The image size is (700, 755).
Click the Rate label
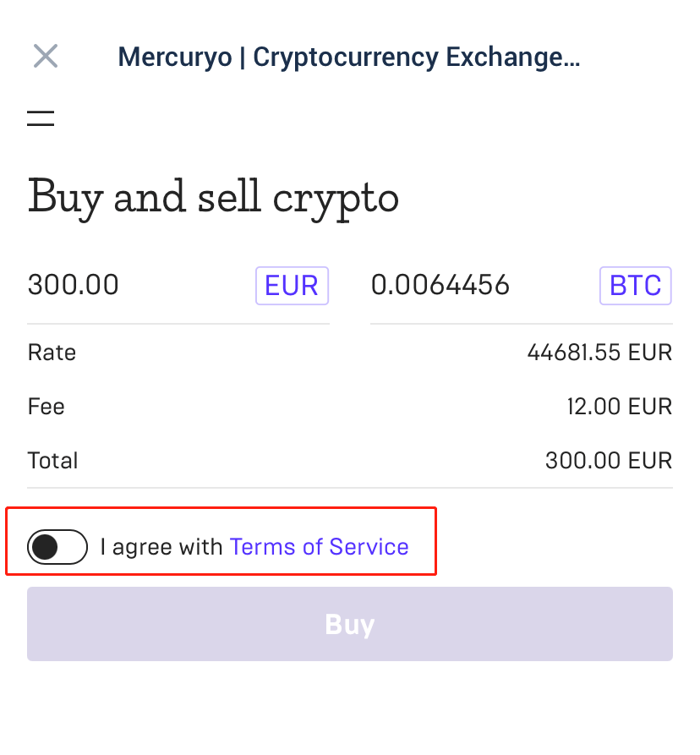52,353
